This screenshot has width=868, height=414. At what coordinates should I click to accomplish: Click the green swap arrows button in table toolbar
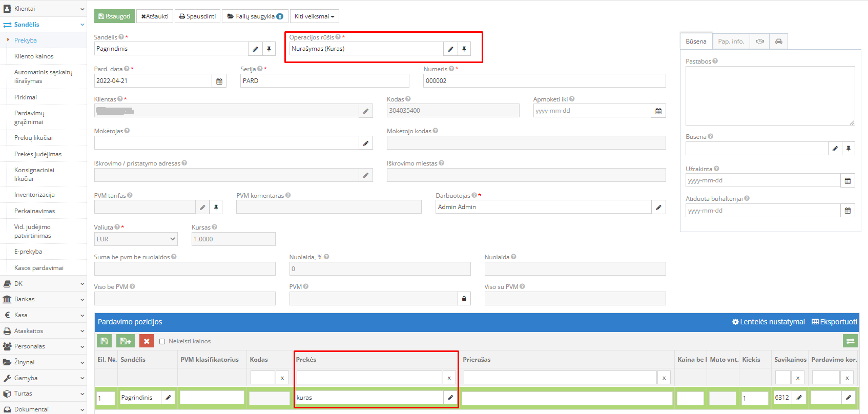[850, 341]
